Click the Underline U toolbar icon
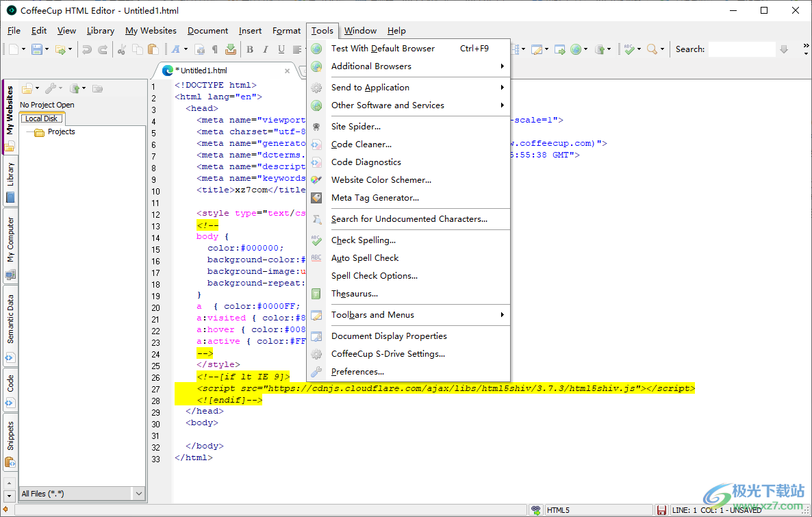This screenshot has width=812, height=517. [281, 49]
